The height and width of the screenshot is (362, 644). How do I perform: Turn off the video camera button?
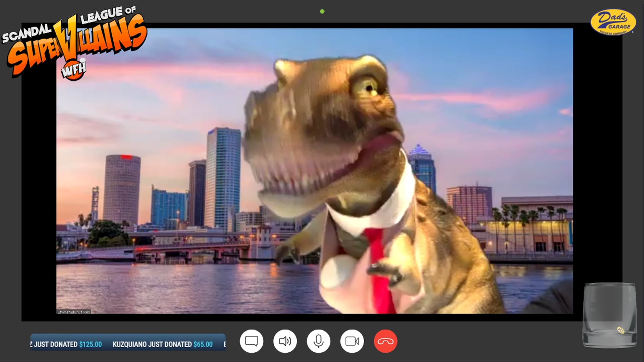(x=352, y=341)
